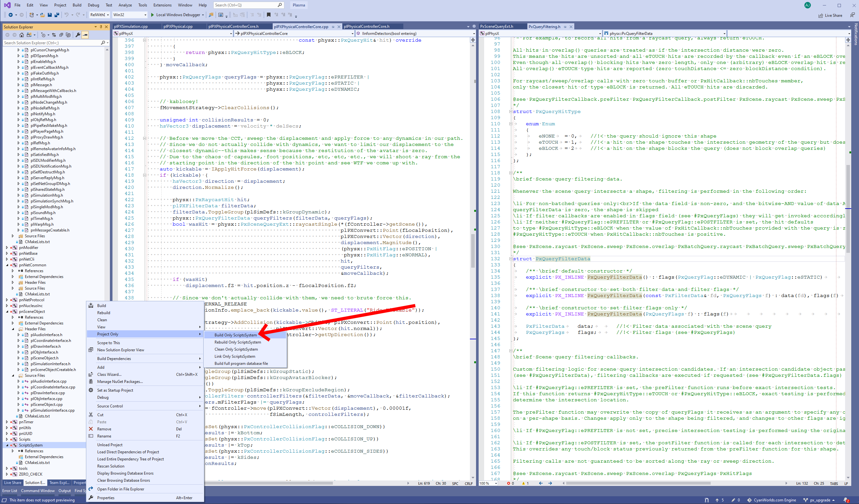
Task: Toggle the pin on plPXPhysicalControllerCore.cpp tab
Action: 333,26
